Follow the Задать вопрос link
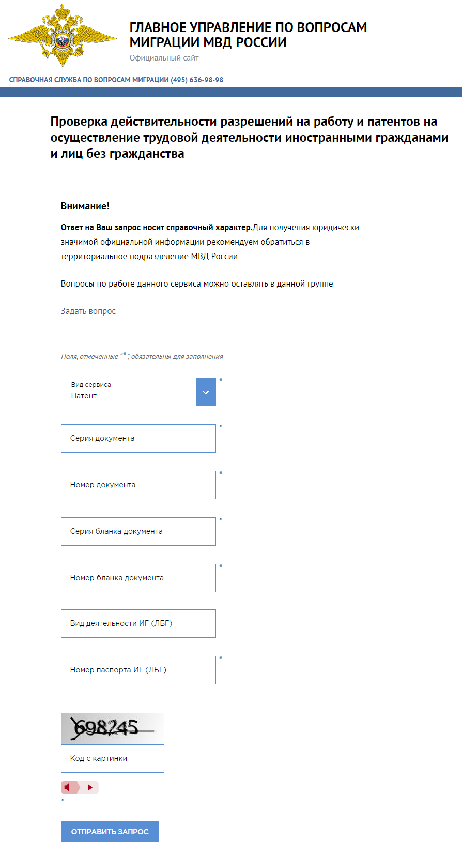Image resolution: width=462 pixels, height=868 pixels. click(x=88, y=311)
